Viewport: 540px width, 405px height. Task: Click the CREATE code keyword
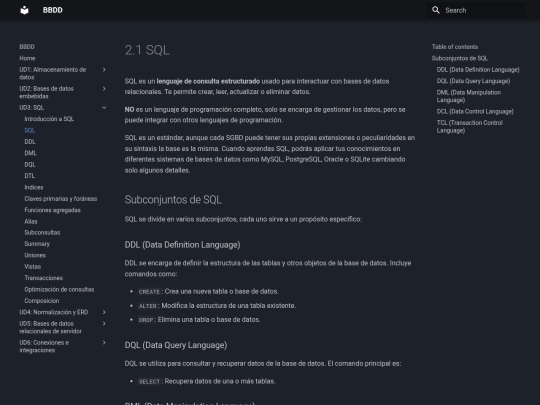pos(149,292)
